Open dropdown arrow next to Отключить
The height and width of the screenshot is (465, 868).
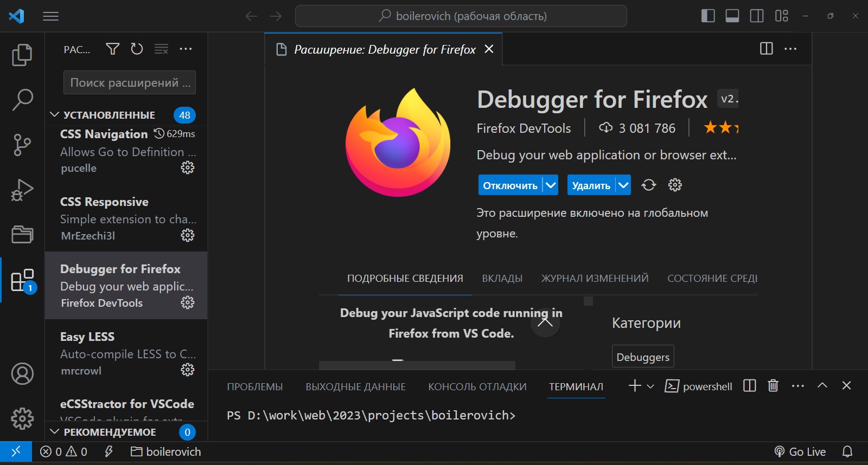551,185
